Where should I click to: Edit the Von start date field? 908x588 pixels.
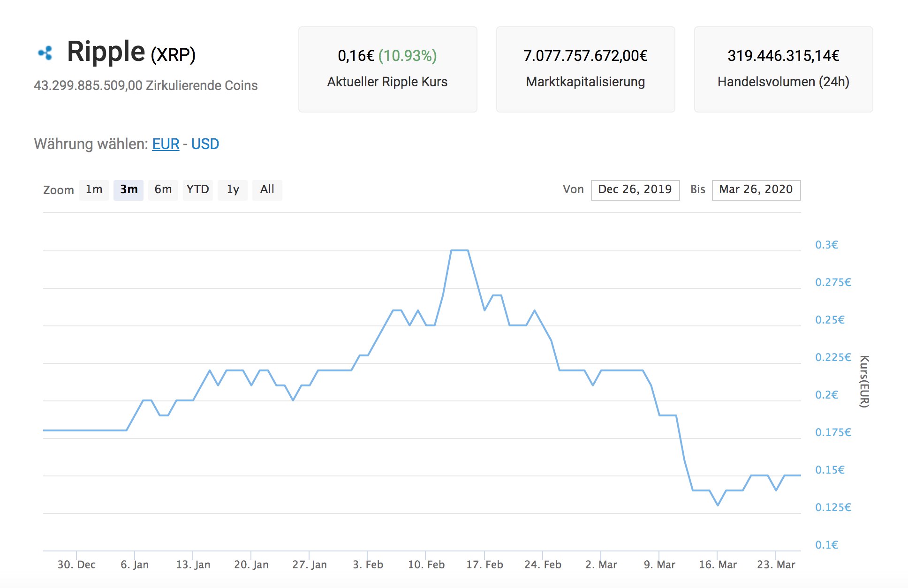pyautogui.click(x=635, y=190)
